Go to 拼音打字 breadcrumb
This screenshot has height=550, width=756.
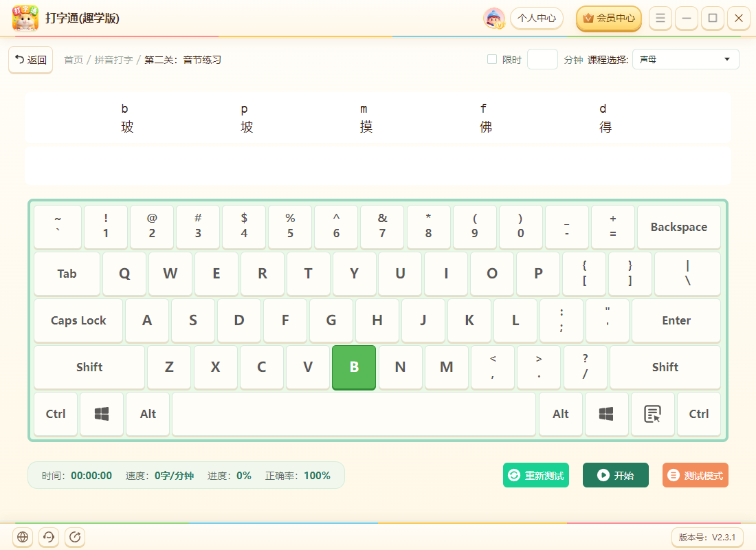coord(113,60)
